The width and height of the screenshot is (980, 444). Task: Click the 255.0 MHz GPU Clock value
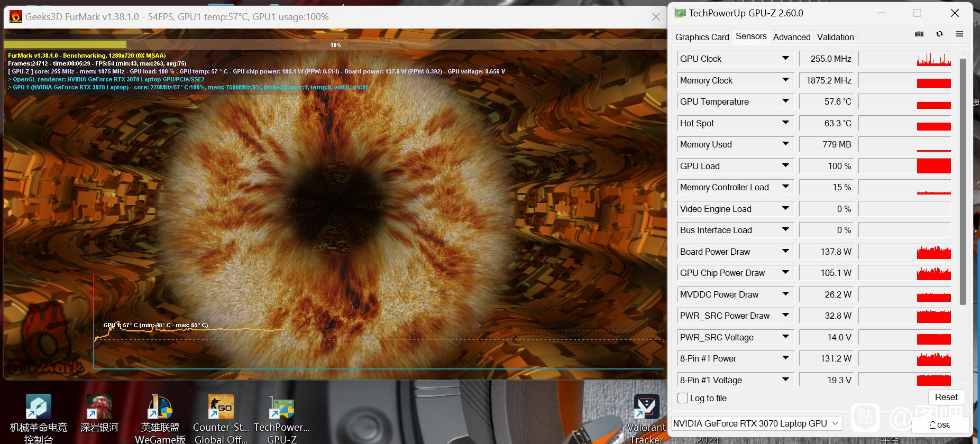tap(826, 59)
